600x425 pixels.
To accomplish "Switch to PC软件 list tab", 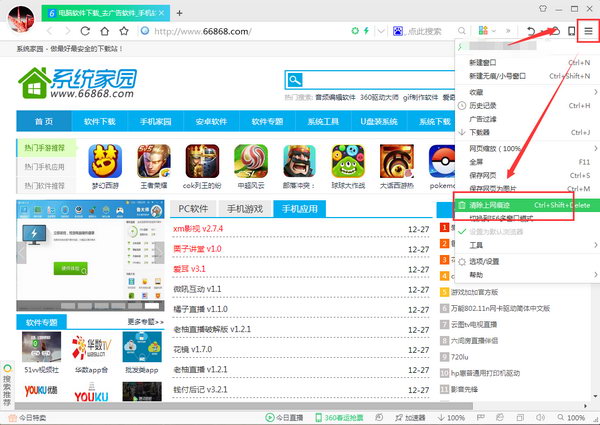I will click(193, 208).
